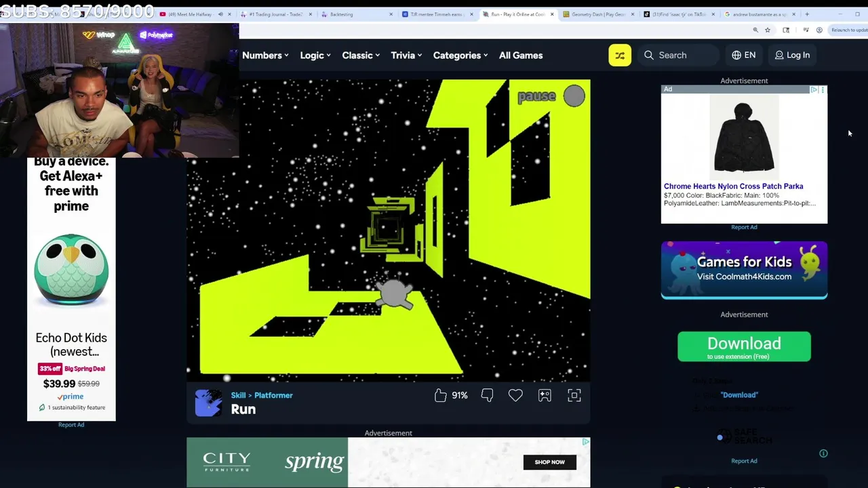Image resolution: width=868 pixels, height=488 pixels.
Task: Click the Google reverse image search toolbar icon
Action: (786, 30)
